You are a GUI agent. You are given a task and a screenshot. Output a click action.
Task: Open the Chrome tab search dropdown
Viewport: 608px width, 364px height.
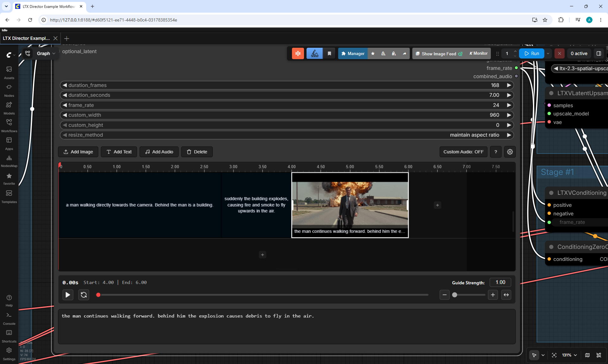[x=6, y=6]
